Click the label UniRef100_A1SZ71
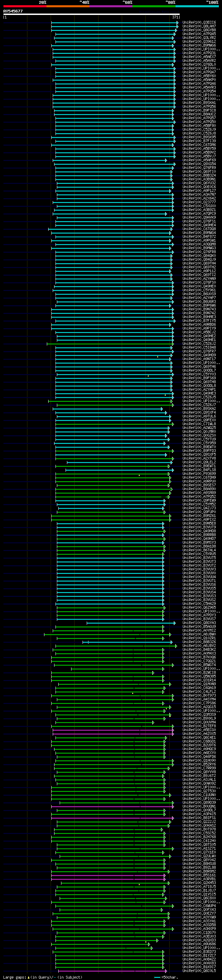The height and width of the screenshot is (980, 222). [x=199, y=848]
